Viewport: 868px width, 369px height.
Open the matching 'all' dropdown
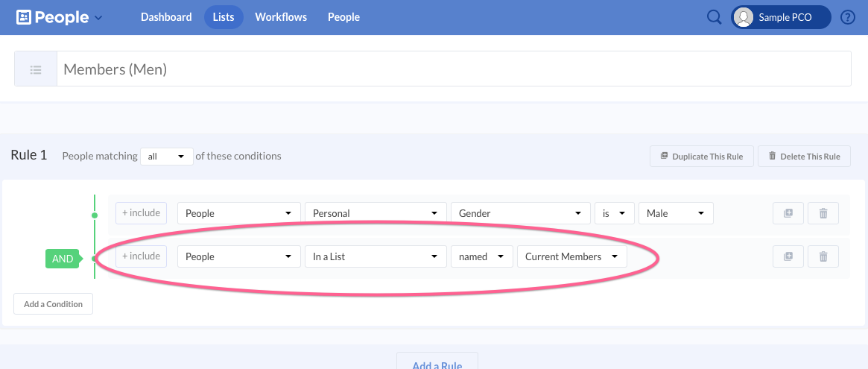coord(166,157)
